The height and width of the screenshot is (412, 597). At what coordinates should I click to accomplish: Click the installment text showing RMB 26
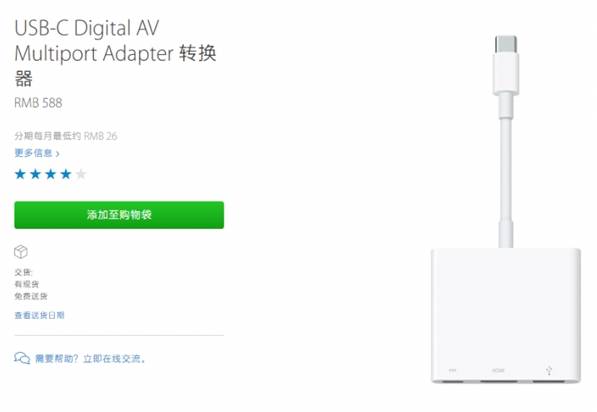coord(66,136)
